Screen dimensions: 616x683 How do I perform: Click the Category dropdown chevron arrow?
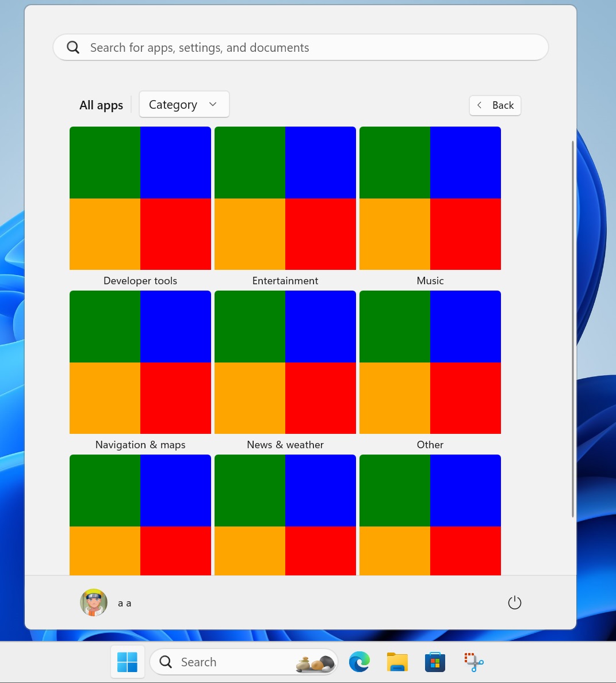(x=212, y=104)
